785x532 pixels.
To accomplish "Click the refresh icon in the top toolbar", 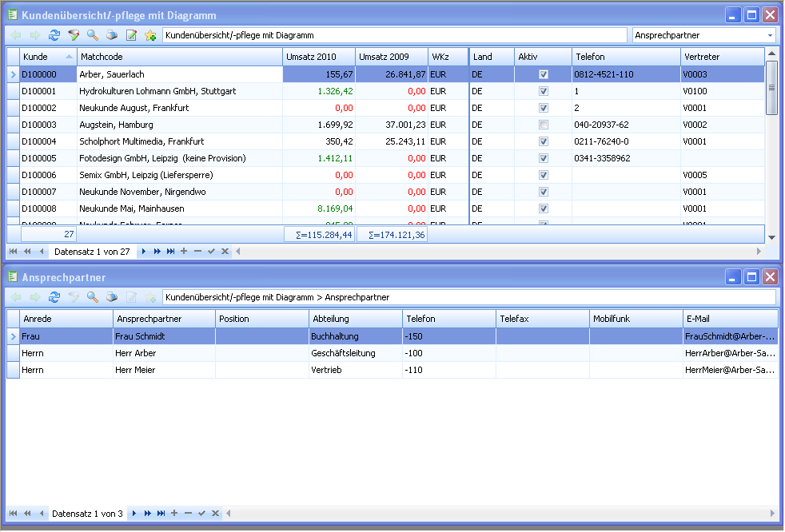I will click(54, 35).
